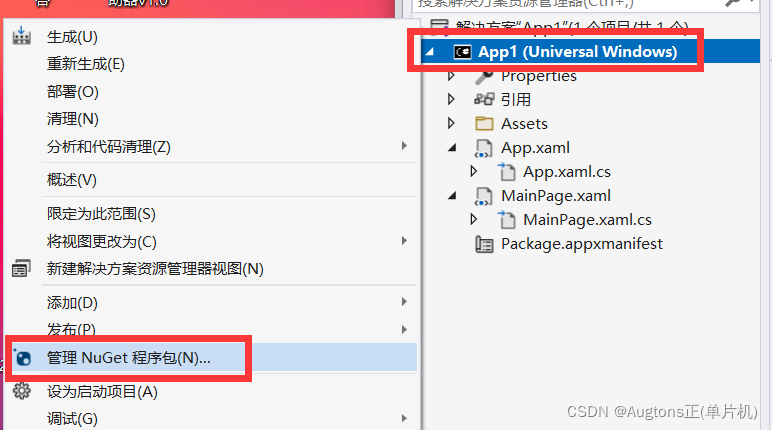Select 概述(V) menu item

pos(72,180)
